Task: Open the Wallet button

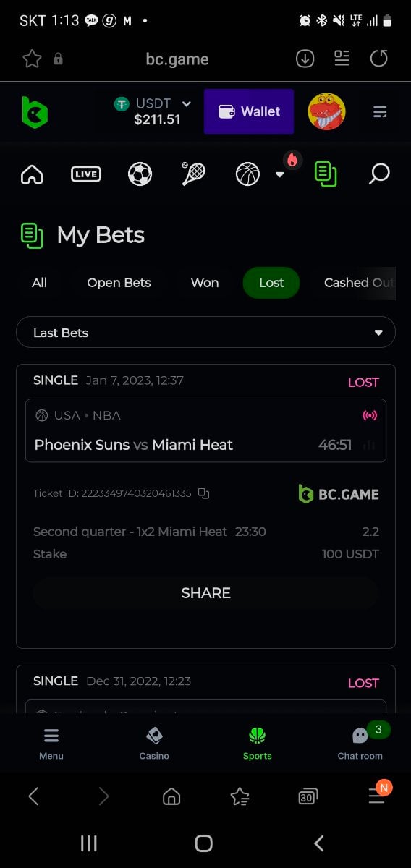Action: click(249, 111)
